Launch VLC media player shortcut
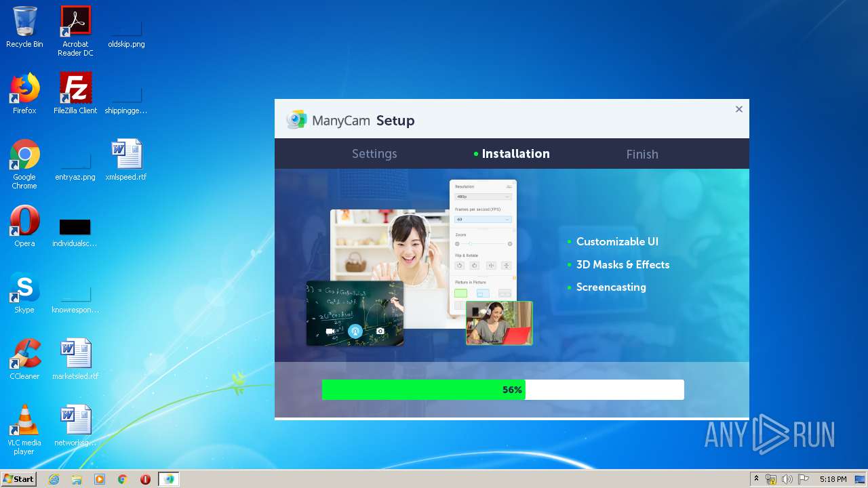The height and width of the screenshot is (488, 868). click(24, 430)
